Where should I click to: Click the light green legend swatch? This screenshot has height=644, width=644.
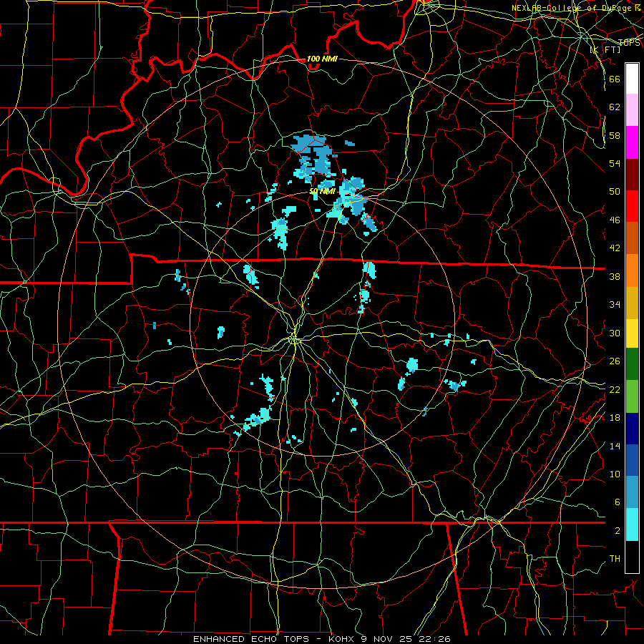pos(632,396)
